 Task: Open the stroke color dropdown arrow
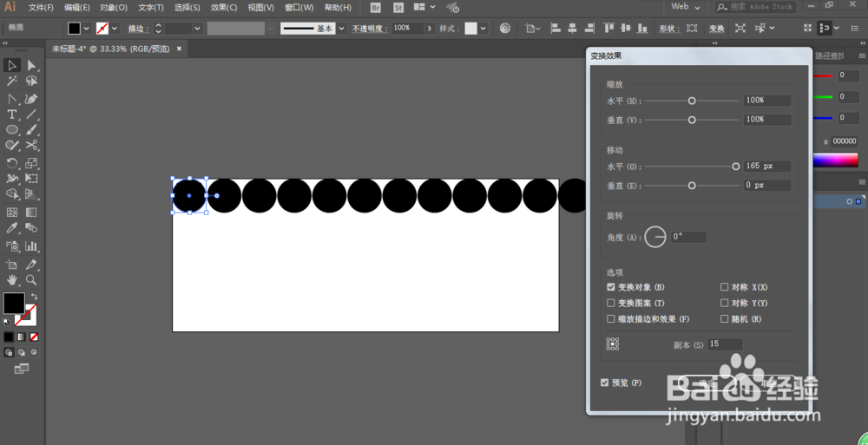tap(115, 29)
